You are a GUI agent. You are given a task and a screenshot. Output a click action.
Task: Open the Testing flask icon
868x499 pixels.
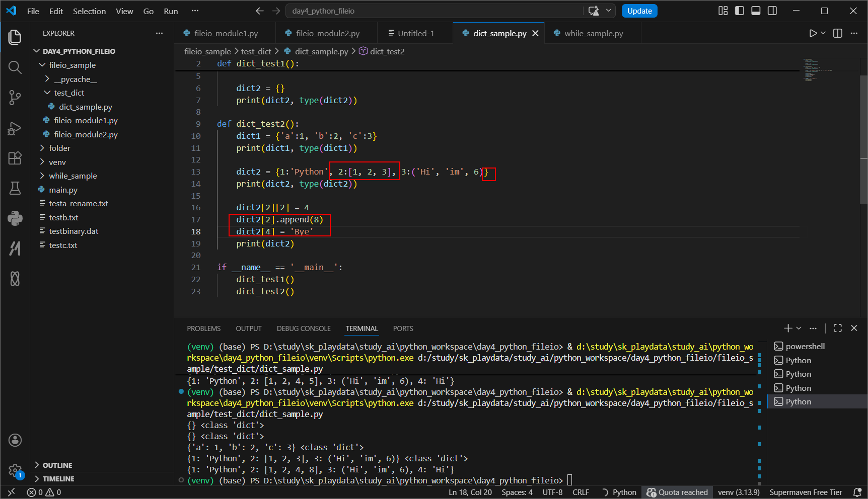coord(15,188)
